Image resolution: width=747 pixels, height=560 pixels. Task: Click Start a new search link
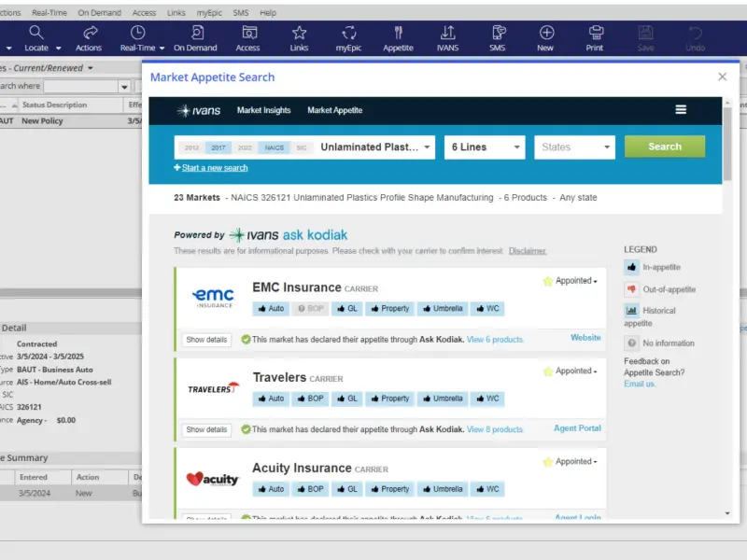[x=215, y=168]
